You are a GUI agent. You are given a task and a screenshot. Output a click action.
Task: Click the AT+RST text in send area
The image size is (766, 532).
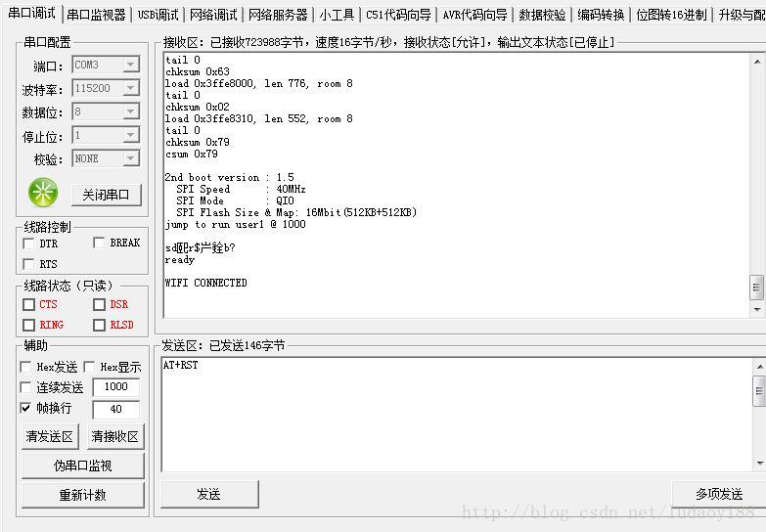pyautogui.click(x=181, y=365)
